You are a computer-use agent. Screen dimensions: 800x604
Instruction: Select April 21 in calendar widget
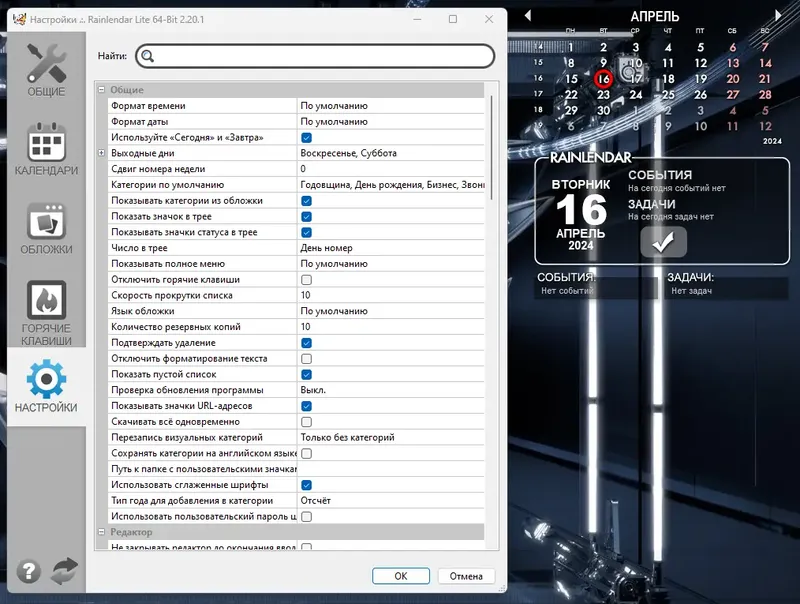tap(765, 79)
